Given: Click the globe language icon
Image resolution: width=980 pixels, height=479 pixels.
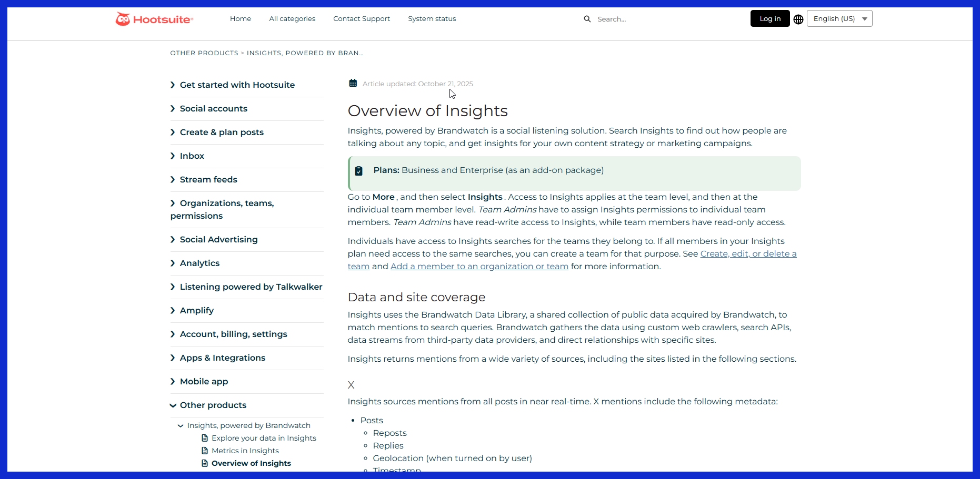Looking at the screenshot, I should tap(798, 19).
